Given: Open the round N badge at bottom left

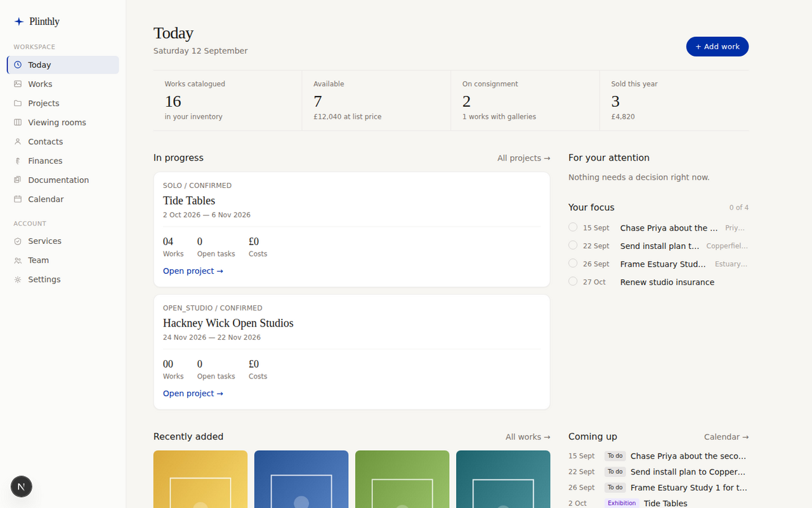Looking at the screenshot, I should tap(22, 486).
